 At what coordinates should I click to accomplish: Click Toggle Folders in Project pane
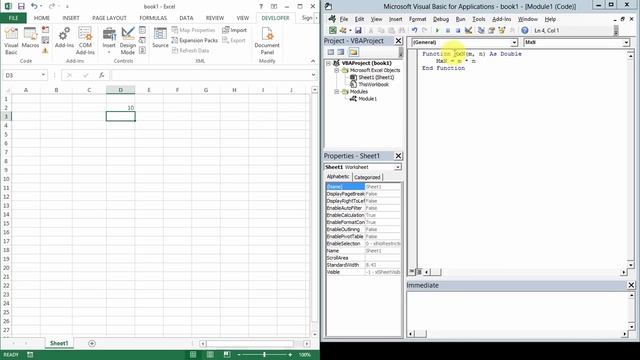(x=353, y=52)
